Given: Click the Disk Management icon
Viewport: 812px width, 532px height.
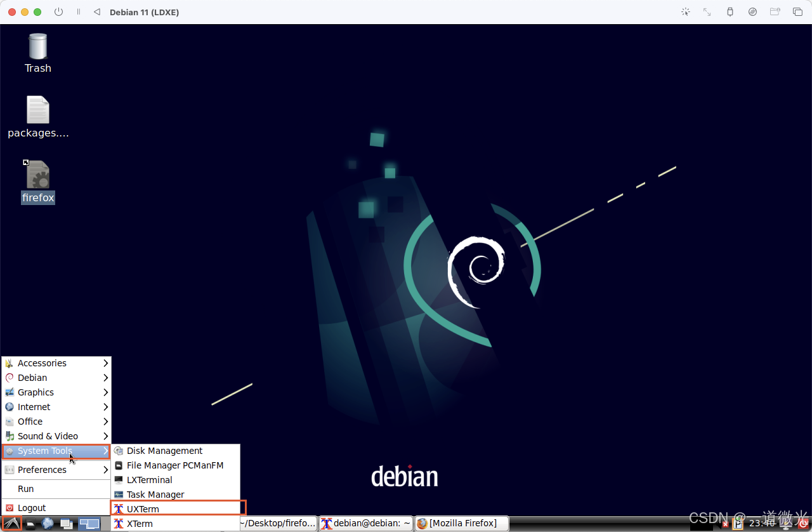Looking at the screenshot, I should (x=119, y=451).
